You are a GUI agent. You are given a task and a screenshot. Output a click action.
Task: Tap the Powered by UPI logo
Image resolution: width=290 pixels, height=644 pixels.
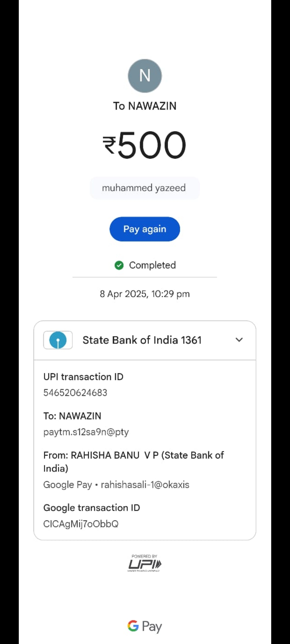coord(145,563)
